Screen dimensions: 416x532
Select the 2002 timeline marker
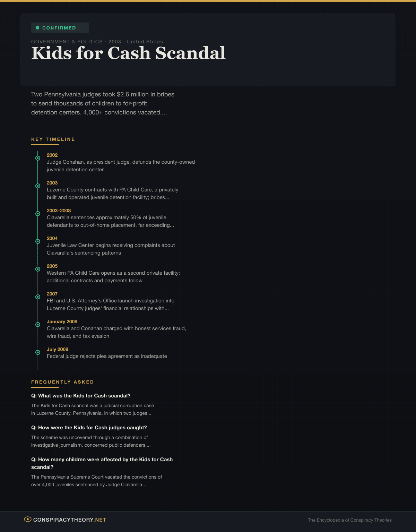point(38,158)
